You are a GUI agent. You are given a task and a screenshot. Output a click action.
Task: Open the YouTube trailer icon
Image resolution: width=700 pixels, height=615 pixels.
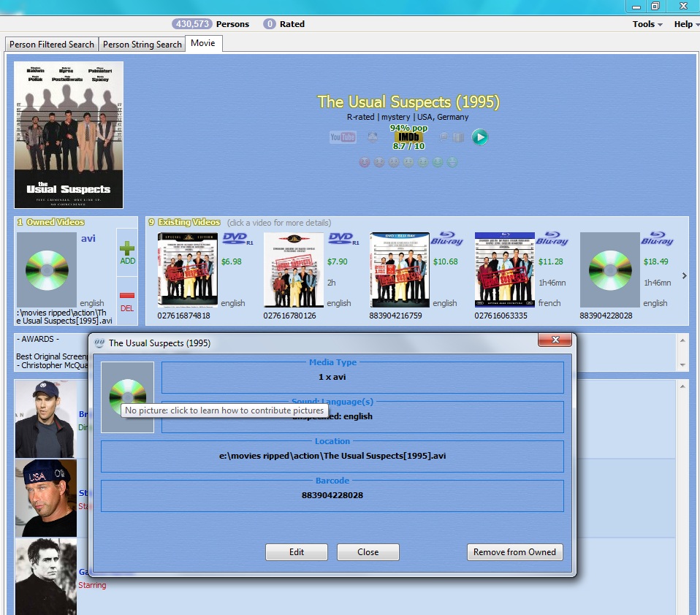pos(343,137)
